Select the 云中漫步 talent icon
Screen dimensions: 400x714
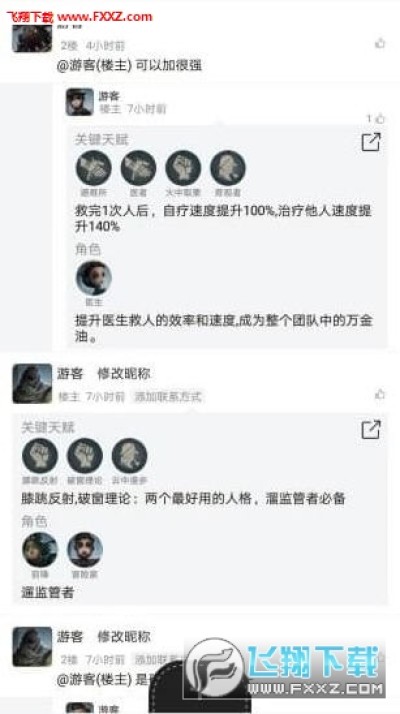(129, 456)
